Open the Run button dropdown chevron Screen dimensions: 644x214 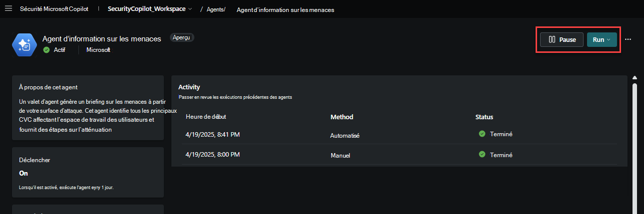click(609, 40)
